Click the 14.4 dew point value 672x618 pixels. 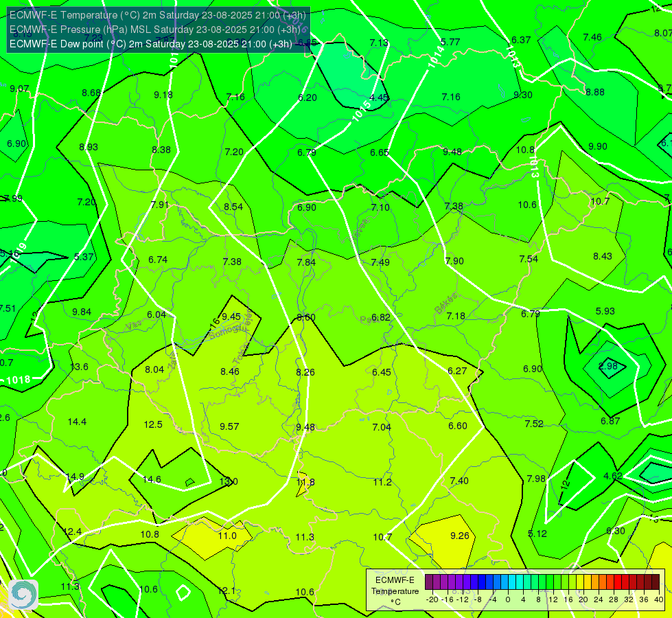click(x=77, y=422)
